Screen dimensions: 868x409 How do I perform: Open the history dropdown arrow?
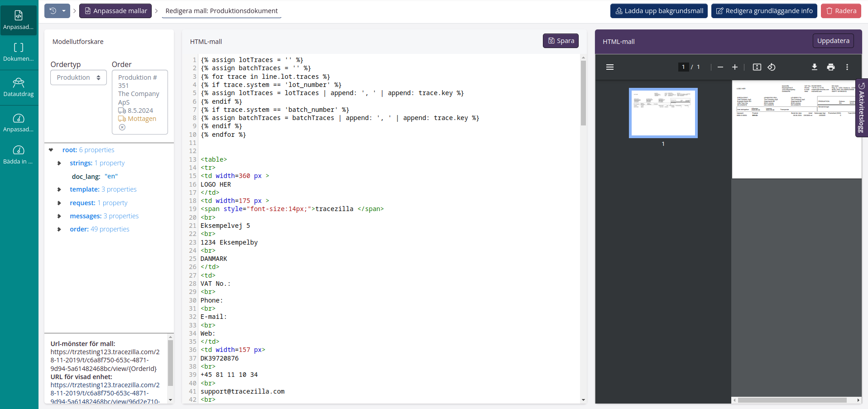64,11
